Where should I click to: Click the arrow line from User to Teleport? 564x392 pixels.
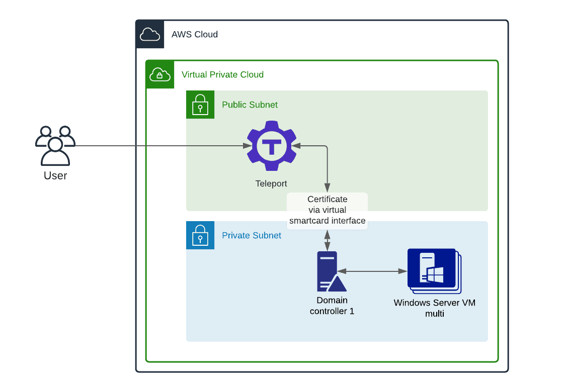(x=161, y=146)
